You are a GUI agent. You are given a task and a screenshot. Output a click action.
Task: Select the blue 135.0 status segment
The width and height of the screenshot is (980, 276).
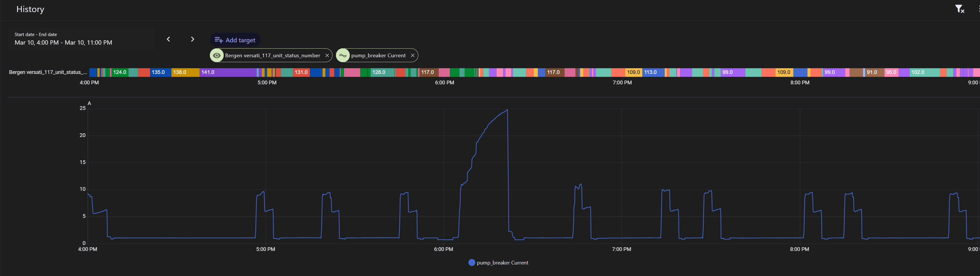161,72
